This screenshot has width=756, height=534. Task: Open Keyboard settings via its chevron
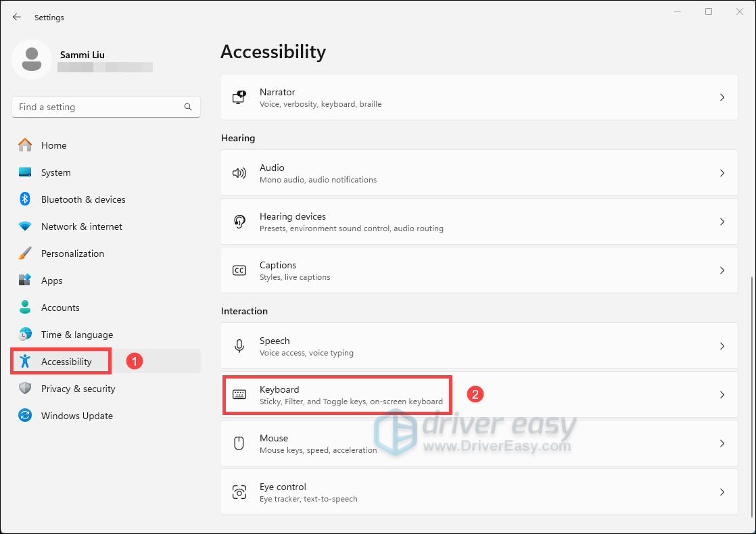[x=722, y=395]
